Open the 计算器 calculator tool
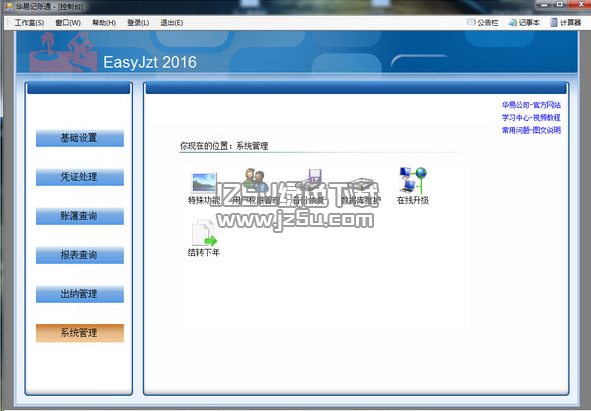Screen dimensions: 591x411 (x=565, y=23)
